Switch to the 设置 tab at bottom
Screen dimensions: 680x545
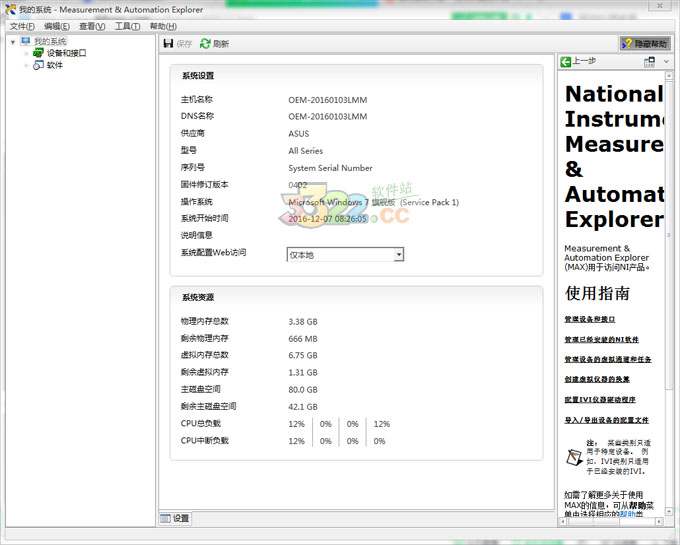click(x=175, y=518)
